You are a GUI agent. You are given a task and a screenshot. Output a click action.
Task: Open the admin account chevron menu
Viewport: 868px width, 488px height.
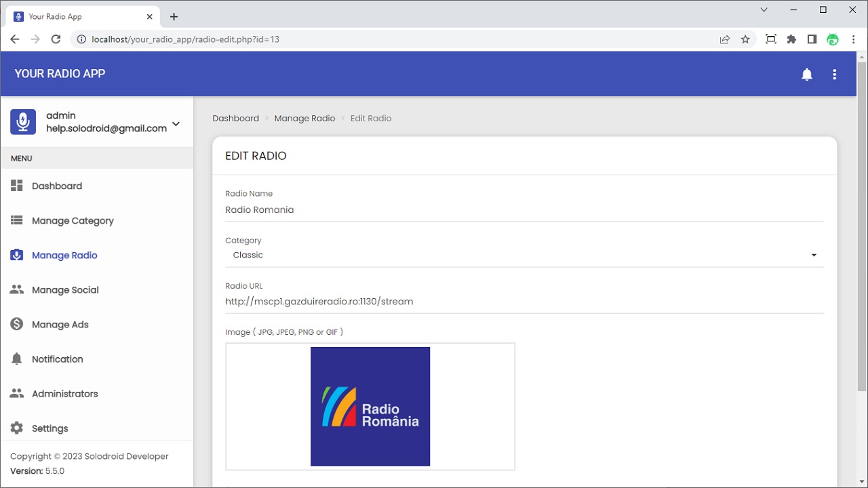(x=175, y=124)
